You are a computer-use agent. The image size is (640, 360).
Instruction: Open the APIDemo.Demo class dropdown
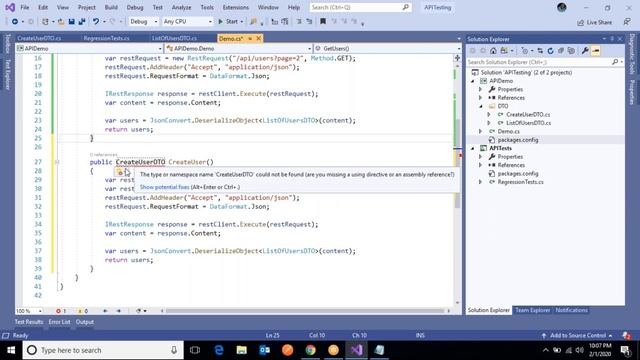click(x=239, y=49)
